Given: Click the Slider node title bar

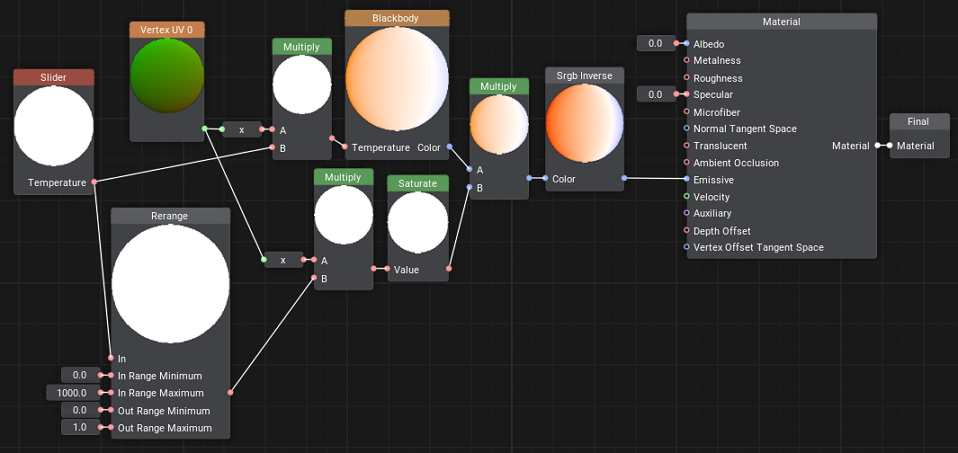Looking at the screenshot, I should [x=53, y=78].
